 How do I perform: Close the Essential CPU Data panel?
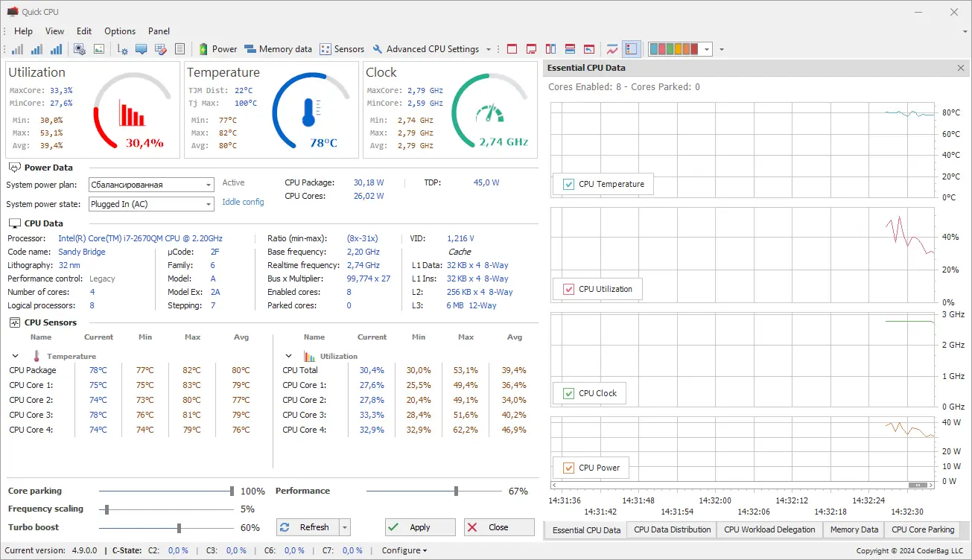tap(960, 68)
